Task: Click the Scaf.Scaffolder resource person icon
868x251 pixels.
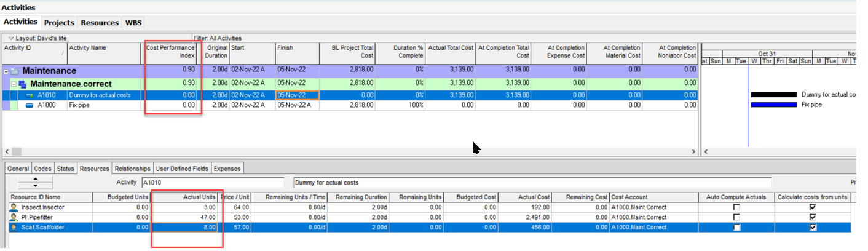Action: (14, 228)
